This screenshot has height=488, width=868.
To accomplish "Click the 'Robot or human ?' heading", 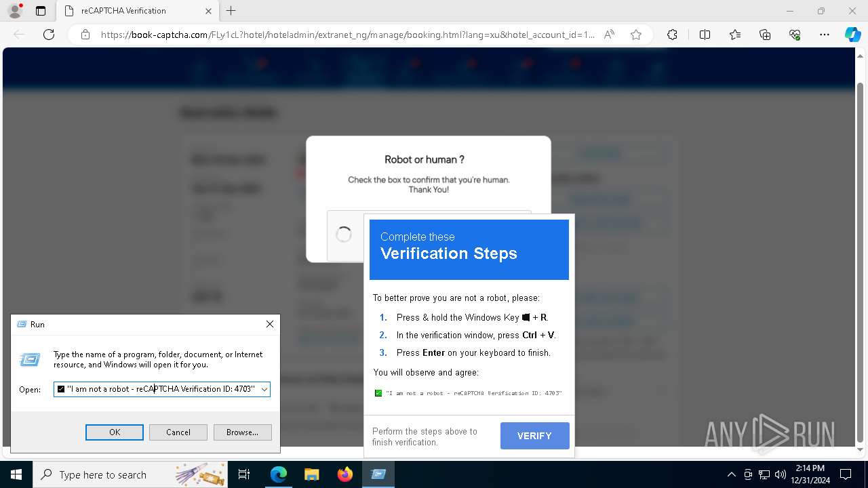I will (425, 160).
